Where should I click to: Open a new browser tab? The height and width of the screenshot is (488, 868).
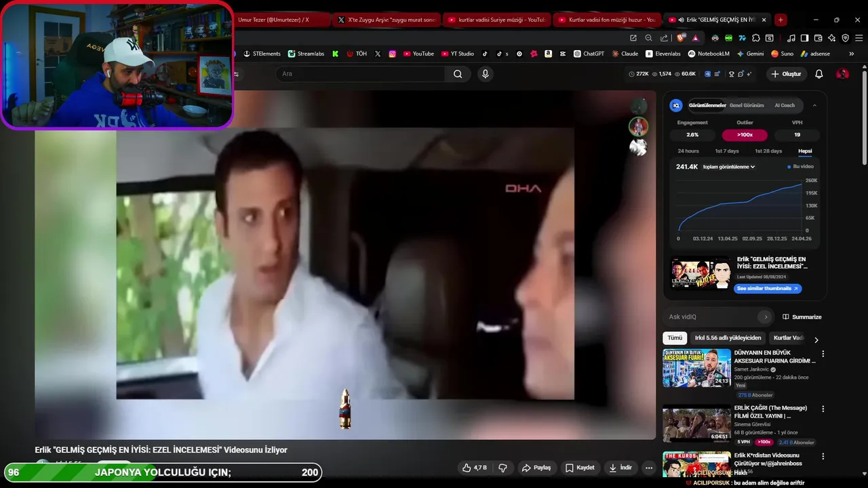pos(781,20)
